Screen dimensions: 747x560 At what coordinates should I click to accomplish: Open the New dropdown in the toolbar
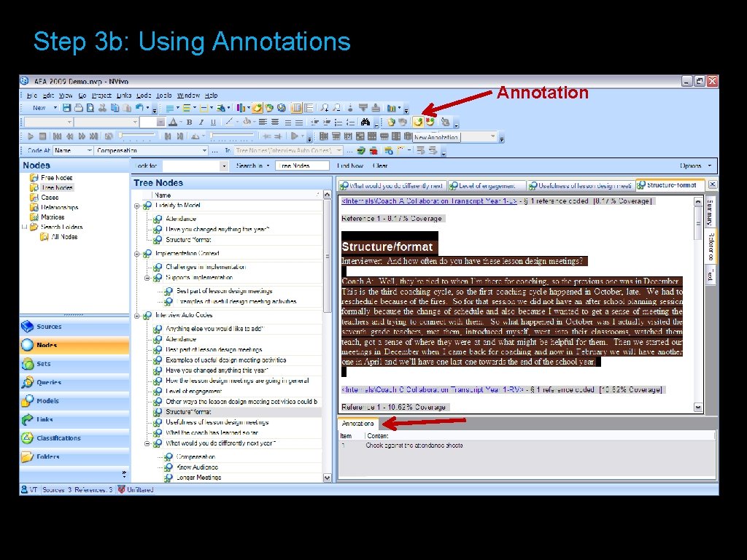[55, 108]
